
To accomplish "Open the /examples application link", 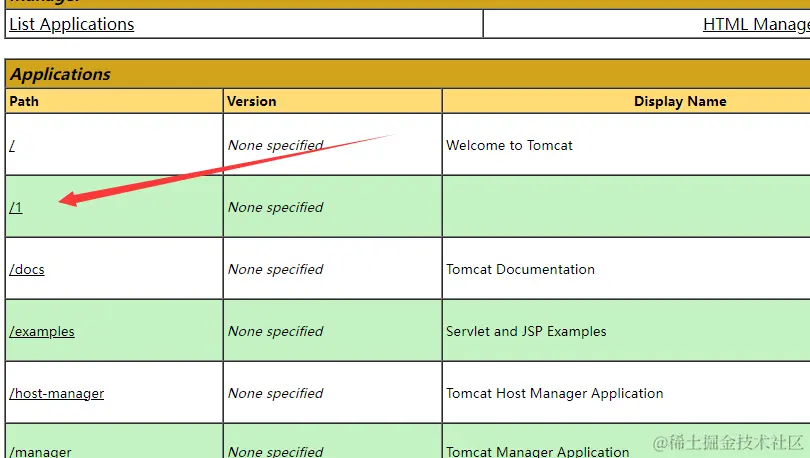I will tap(42, 331).
